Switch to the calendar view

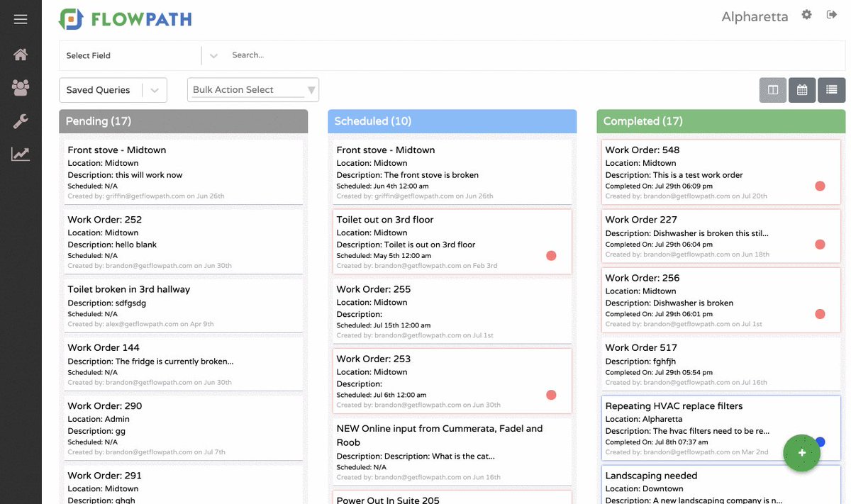tap(802, 90)
